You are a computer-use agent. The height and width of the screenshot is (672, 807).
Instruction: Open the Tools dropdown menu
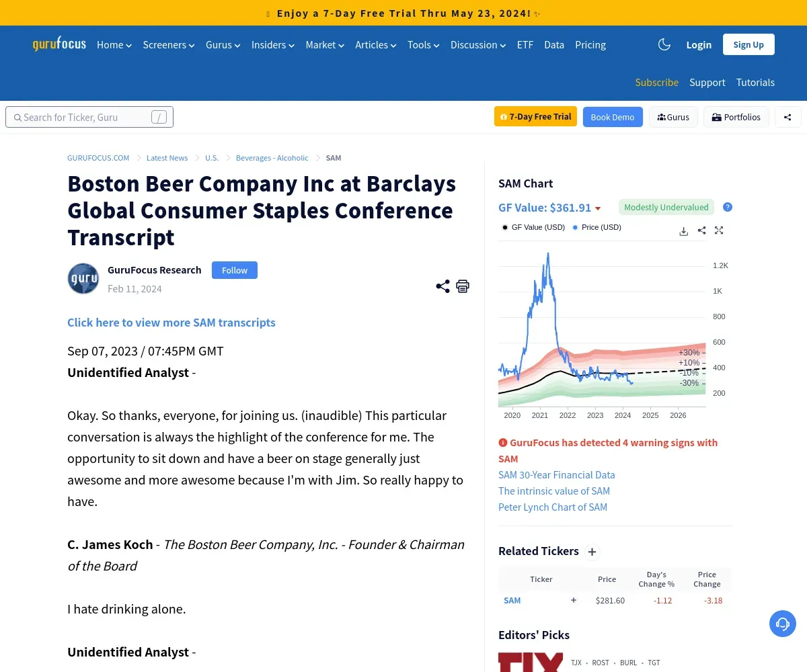pyautogui.click(x=424, y=44)
